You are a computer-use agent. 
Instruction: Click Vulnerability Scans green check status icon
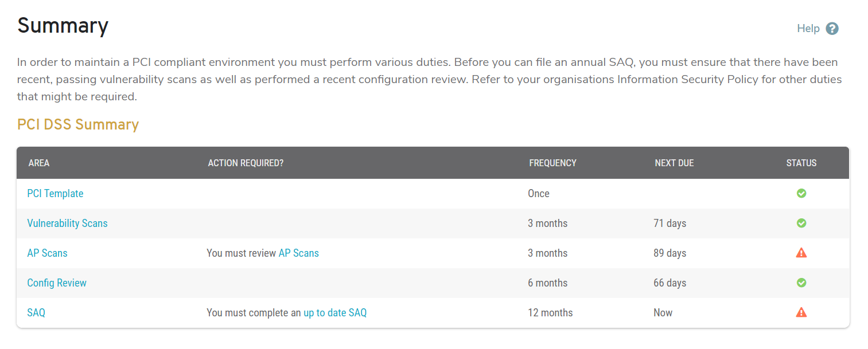pos(801,223)
